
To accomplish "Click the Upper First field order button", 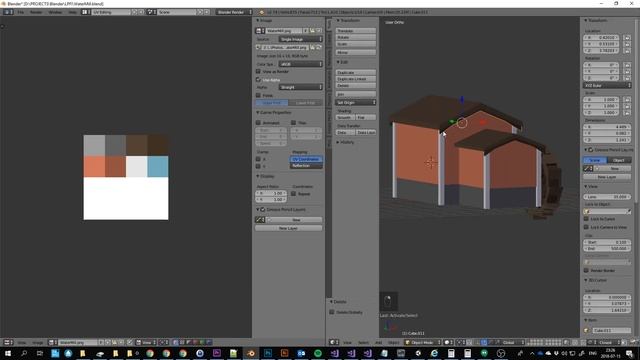I will [272, 103].
